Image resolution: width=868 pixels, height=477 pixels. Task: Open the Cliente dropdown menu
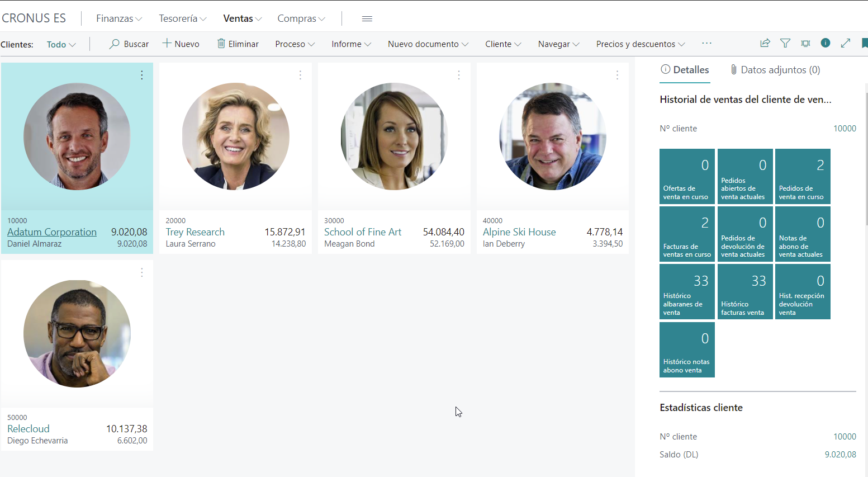(x=504, y=44)
